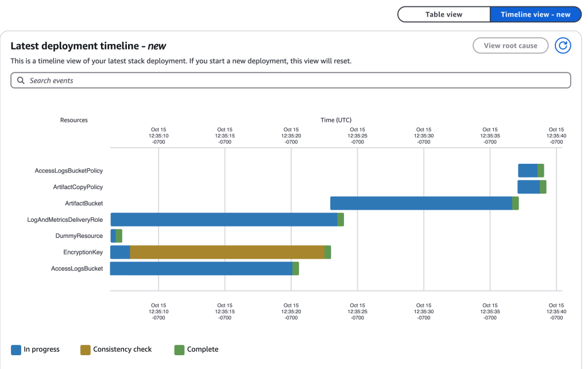Select the AccessLogsBucket resource label

pos(76,268)
